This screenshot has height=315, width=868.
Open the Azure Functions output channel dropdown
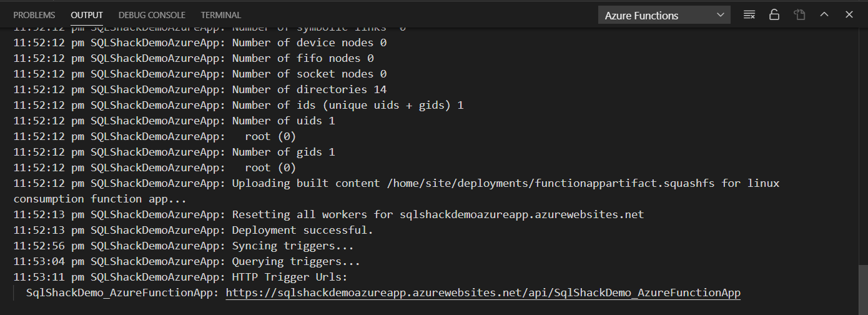click(664, 16)
